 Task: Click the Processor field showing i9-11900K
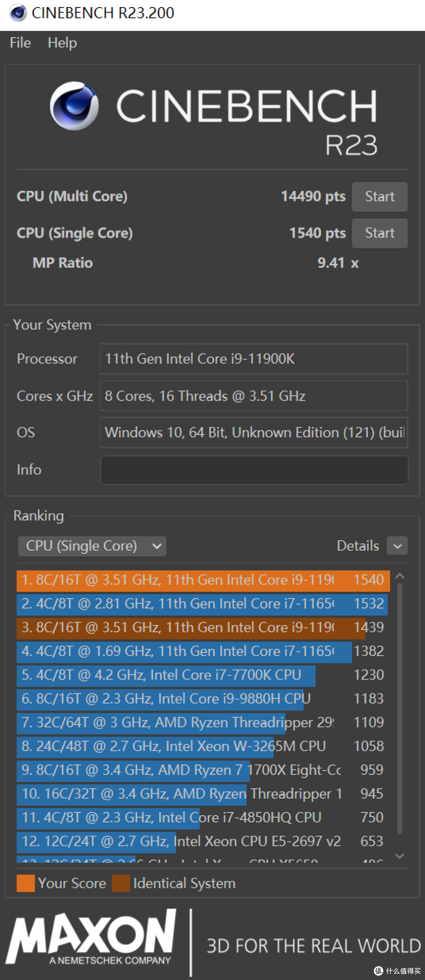(x=254, y=359)
